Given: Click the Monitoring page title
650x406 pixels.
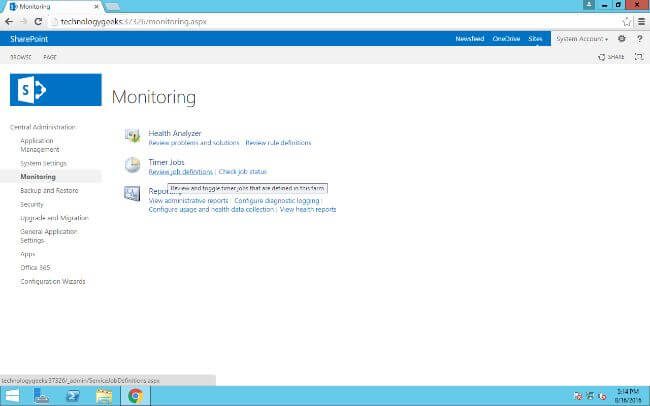Looking at the screenshot, I should click(x=154, y=97).
